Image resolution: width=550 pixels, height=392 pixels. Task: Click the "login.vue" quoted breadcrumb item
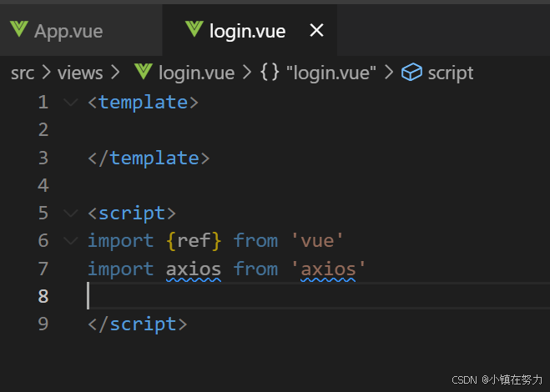[331, 73]
